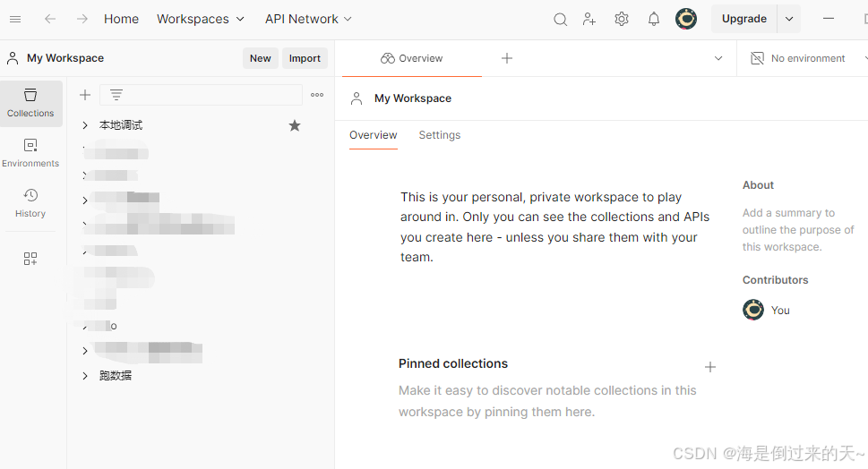Click the Upgrade button

click(744, 20)
